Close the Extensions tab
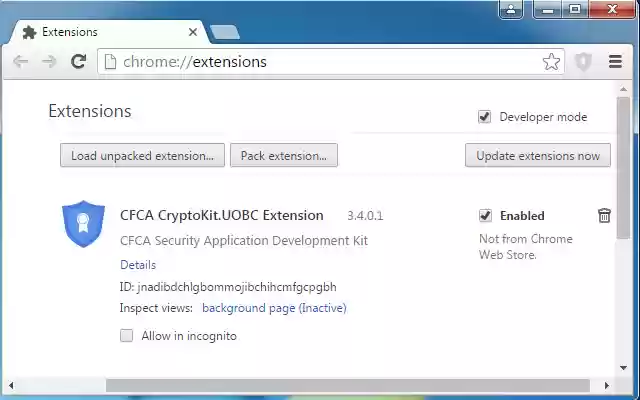640x400 pixels. (x=193, y=32)
